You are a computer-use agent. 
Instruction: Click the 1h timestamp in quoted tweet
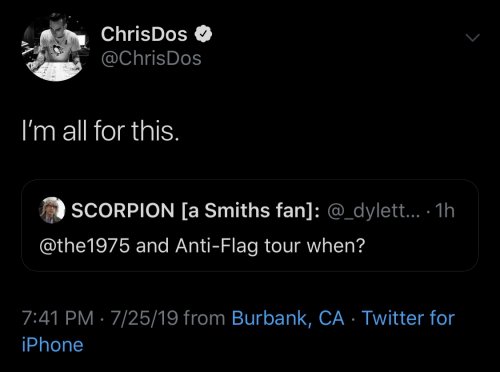click(445, 211)
